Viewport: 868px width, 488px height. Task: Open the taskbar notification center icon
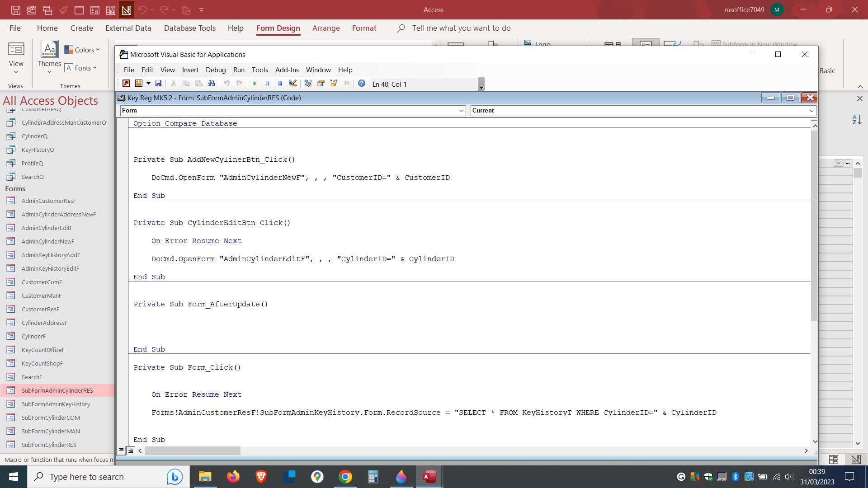pyautogui.click(x=849, y=477)
